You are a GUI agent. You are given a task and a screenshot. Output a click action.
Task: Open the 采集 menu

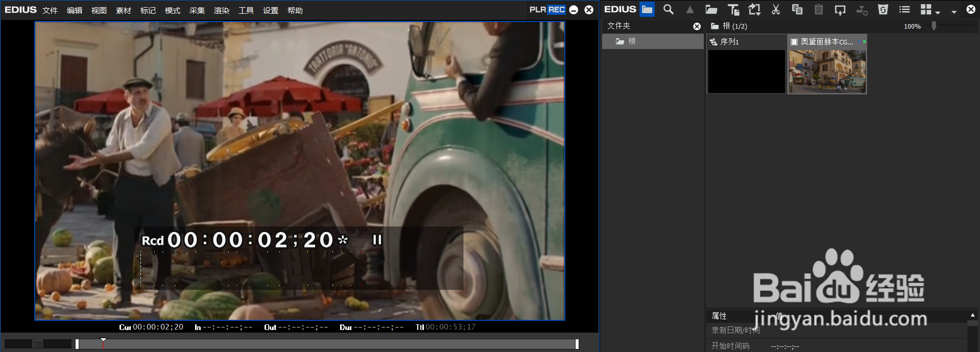[197, 10]
